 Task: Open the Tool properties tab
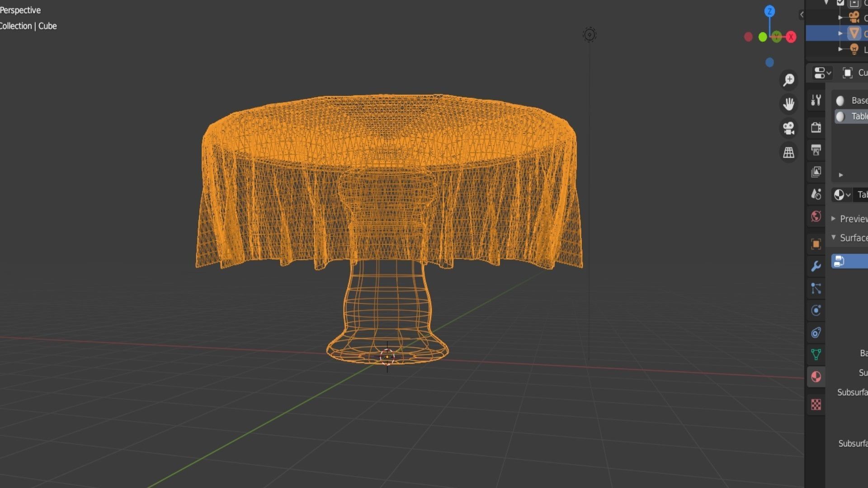[816, 100]
